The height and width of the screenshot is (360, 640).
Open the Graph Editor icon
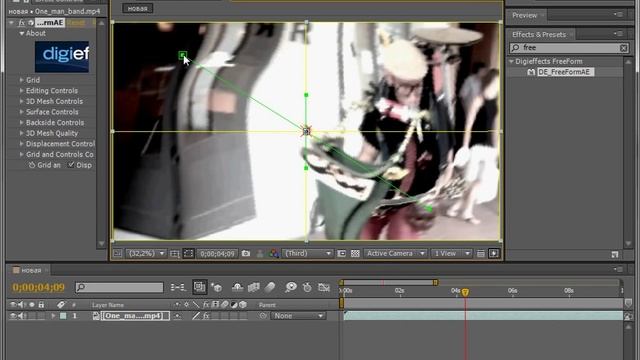tap(324, 287)
